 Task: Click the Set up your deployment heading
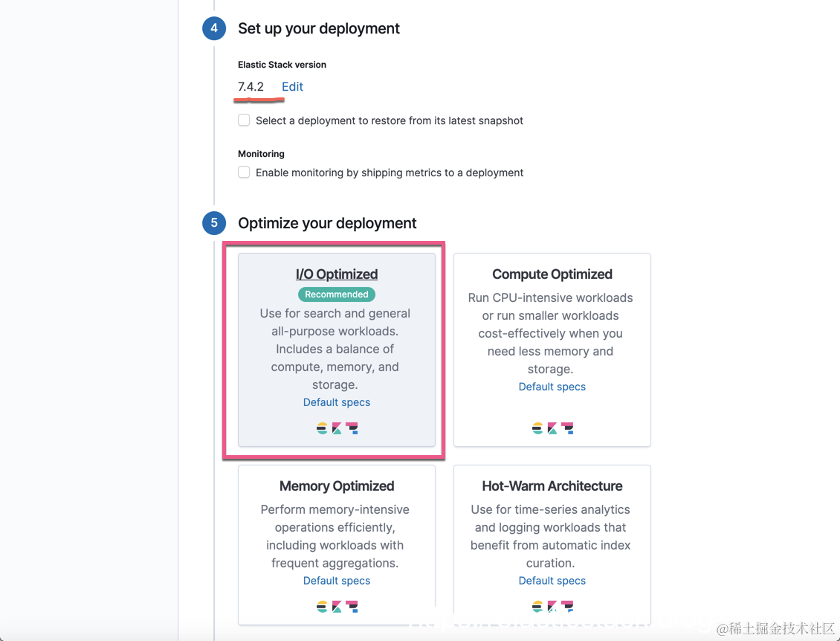[319, 28]
